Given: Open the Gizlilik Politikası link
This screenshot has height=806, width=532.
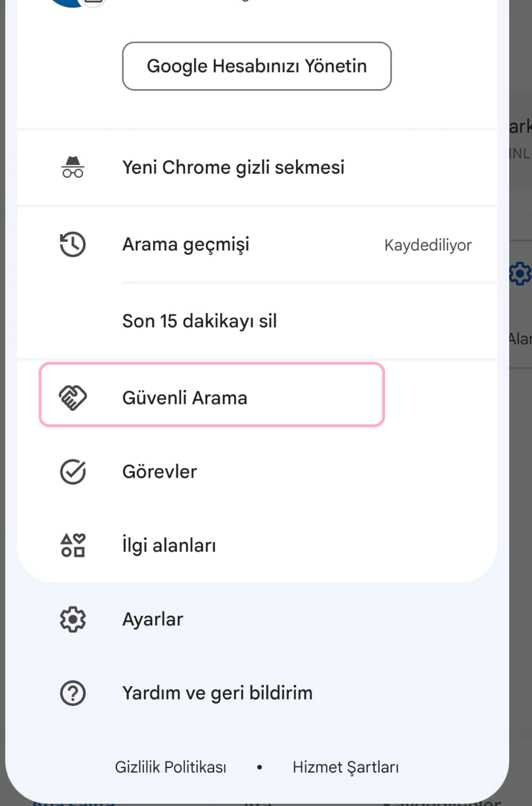Looking at the screenshot, I should (170, 767).
